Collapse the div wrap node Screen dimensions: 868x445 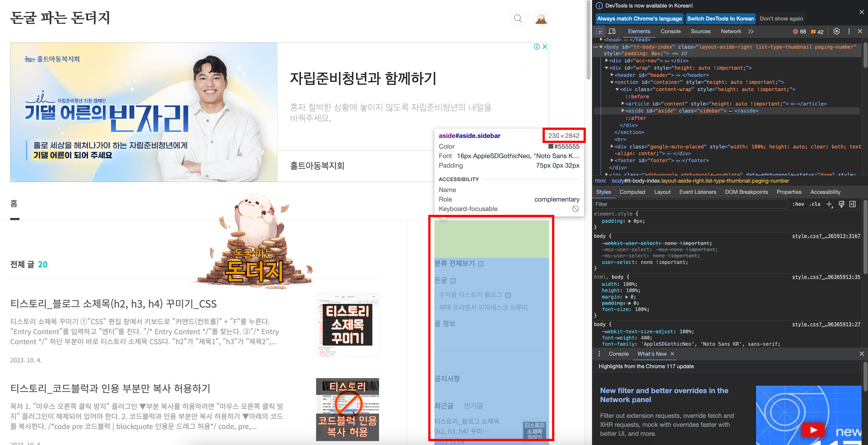tap(607, 68)
